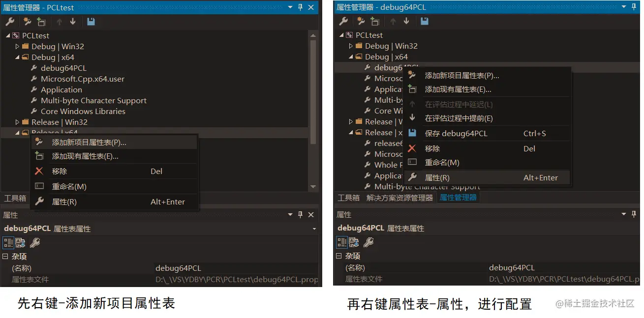Choose 移除 in left context menu

[x=114, y=172]
